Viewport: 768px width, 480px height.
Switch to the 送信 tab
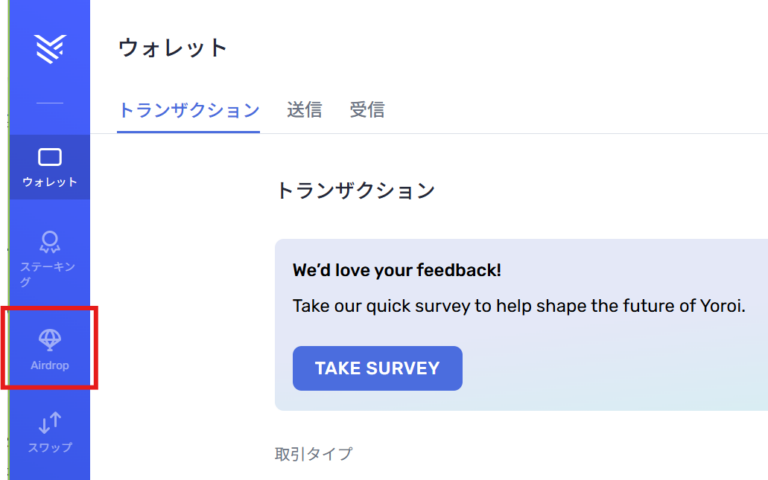coord(304,110)
